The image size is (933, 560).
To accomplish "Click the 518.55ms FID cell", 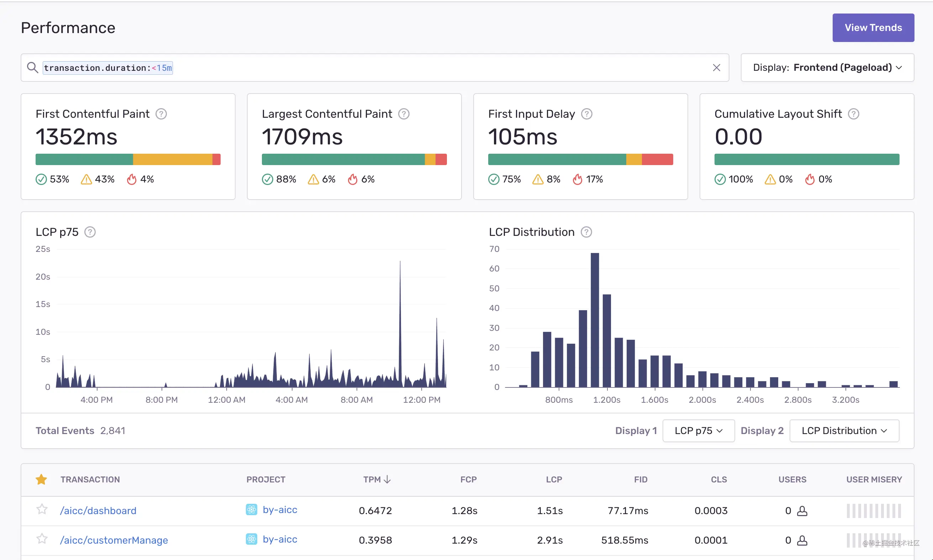I will pos(624,540).
